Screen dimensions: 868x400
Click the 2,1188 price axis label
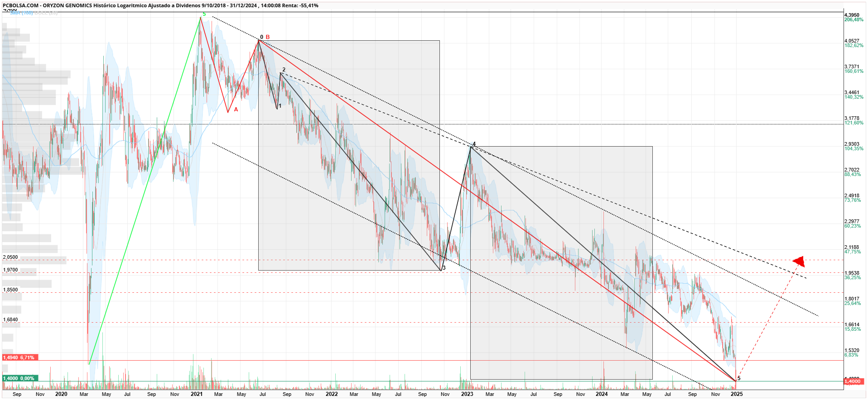pos(852,247)
